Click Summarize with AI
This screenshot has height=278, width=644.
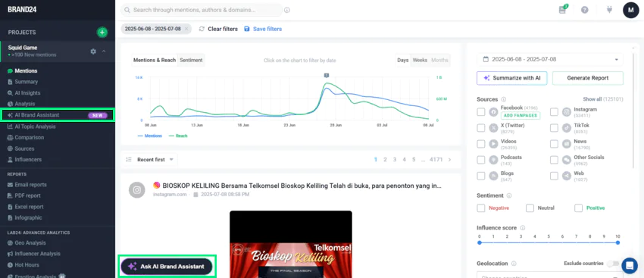click(511, 78)
